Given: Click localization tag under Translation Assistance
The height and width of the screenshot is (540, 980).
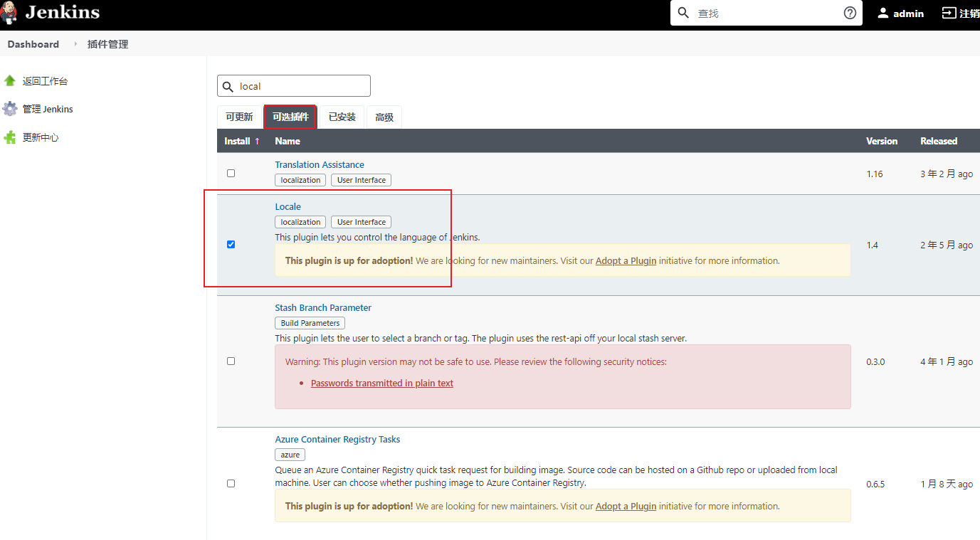Looking at the screenshot, I should pos(300,180).
